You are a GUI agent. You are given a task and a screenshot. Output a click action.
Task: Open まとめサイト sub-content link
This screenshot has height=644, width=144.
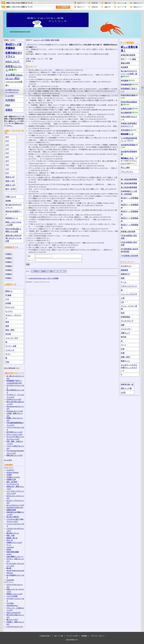pyautogui.click(x=126, y=266)
